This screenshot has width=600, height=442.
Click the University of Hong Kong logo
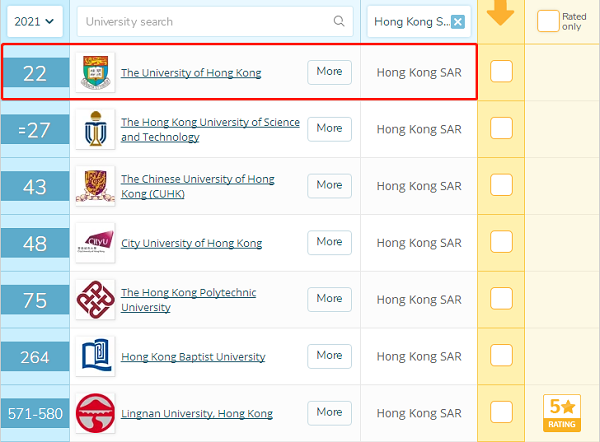pos(95,72)
